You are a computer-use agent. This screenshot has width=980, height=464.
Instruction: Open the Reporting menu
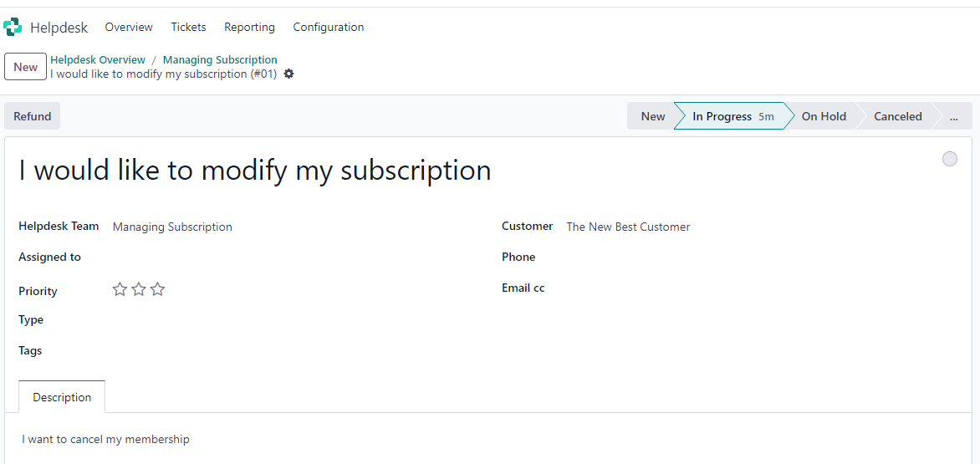click(x=249, y=27)
